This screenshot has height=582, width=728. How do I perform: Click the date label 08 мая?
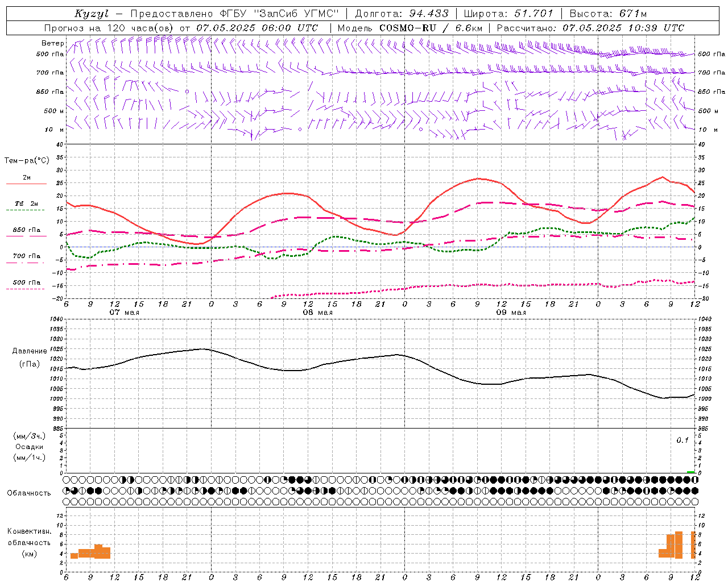pos(317,313)
